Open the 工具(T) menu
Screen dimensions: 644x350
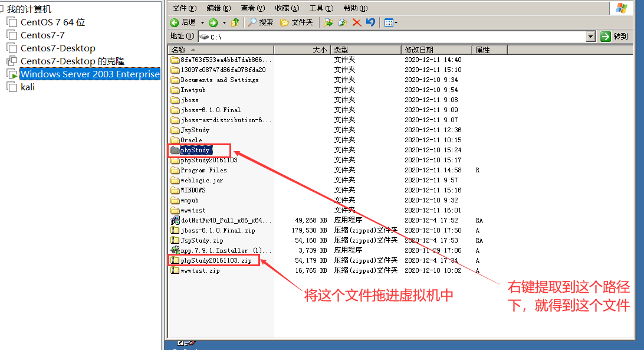pos(321,8)
